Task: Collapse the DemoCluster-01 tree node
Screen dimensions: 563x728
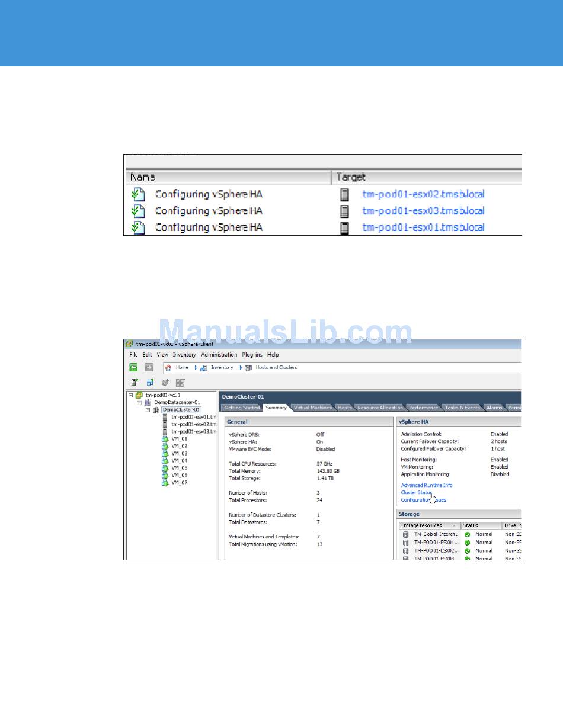Action: pos(148,409)
